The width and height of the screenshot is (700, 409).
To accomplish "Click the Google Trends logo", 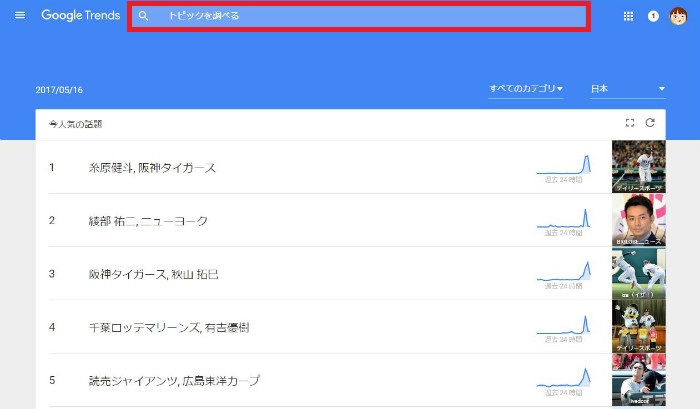I will [x=81, y=15].
